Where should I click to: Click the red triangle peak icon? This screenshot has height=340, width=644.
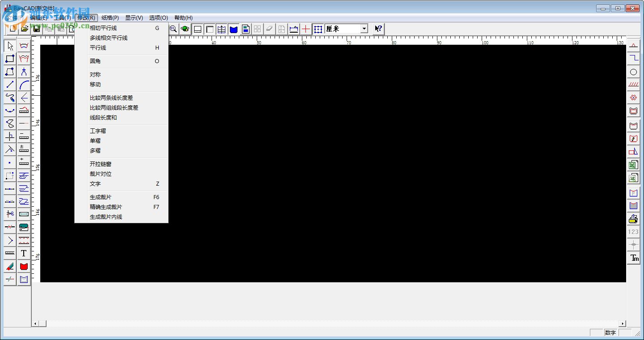(x=633, y=46)
